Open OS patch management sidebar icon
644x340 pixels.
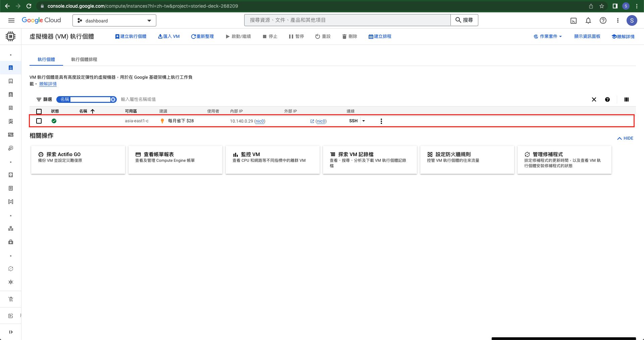coord(11,269)
